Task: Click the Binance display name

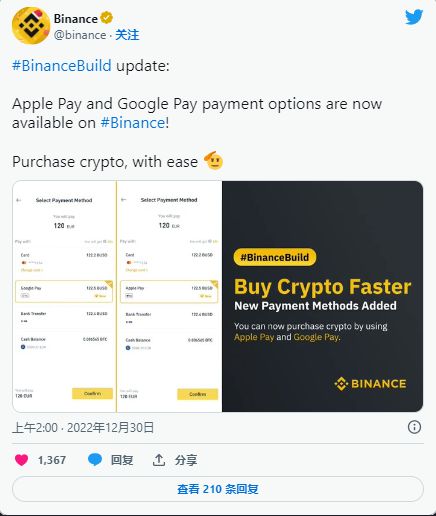Action: [76, 19]
